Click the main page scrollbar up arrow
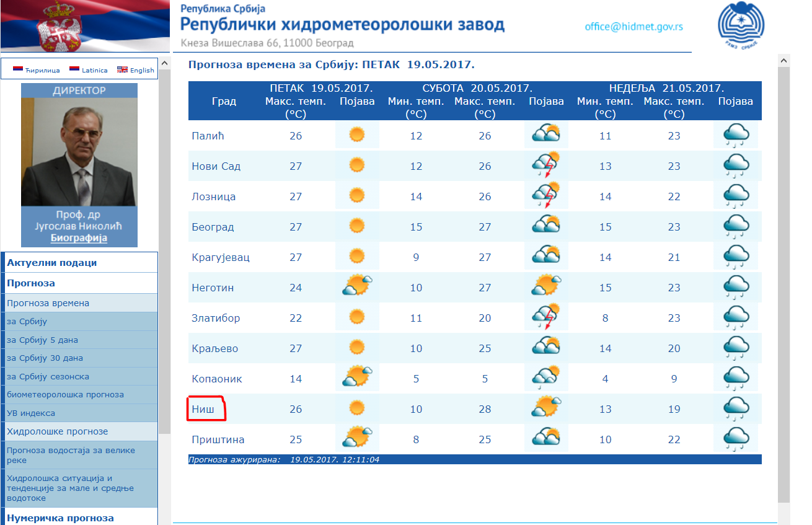The height and width of the screenshot is (525, 812). point(783,61)
